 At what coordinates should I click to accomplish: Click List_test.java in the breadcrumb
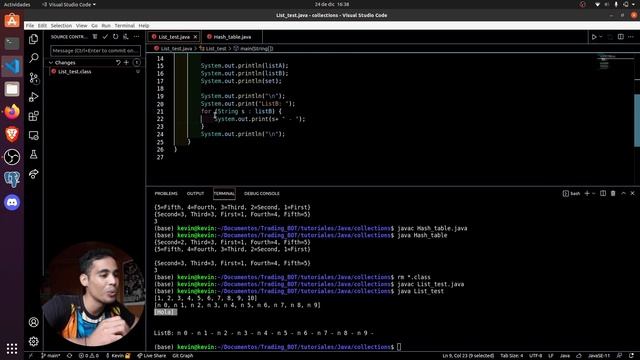[176, 48]
